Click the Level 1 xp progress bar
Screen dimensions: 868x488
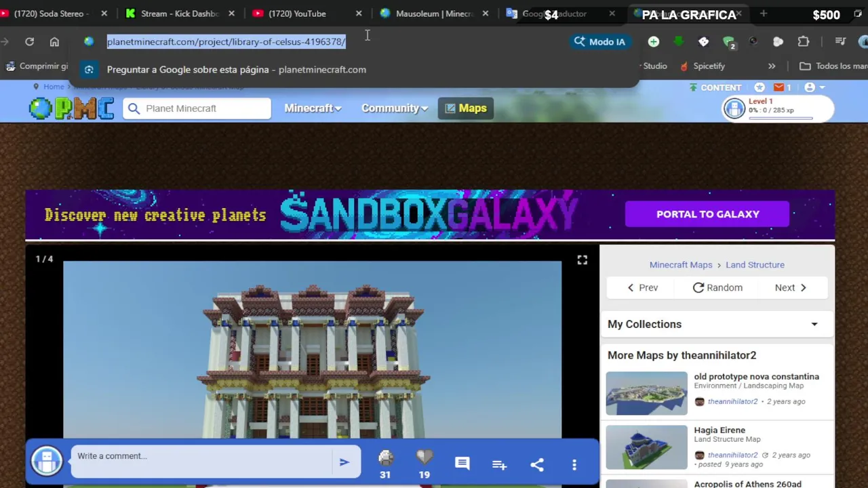(x=781, y=118)
